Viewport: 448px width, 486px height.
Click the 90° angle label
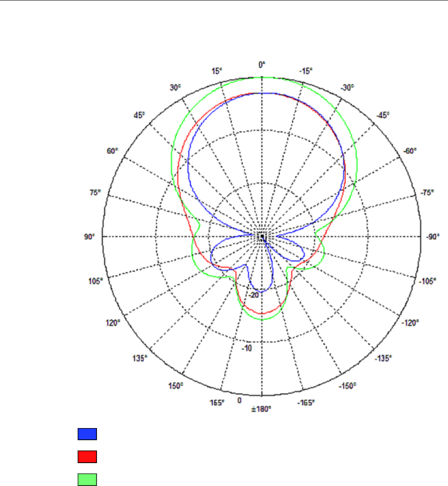pos(89,237)
